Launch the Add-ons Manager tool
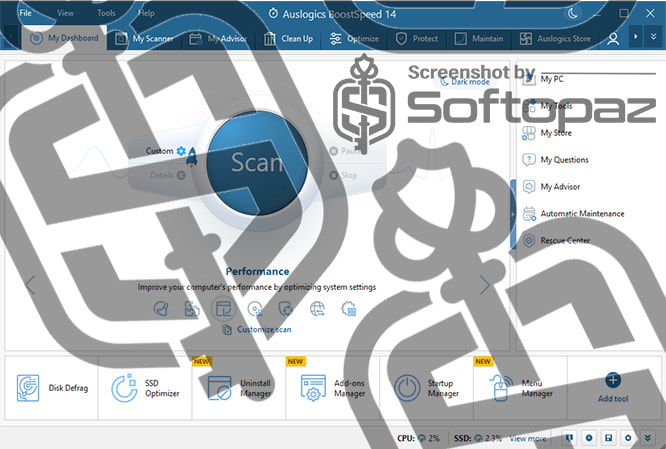The height and width of the screenshot is (449, 666). coord(333,388)
